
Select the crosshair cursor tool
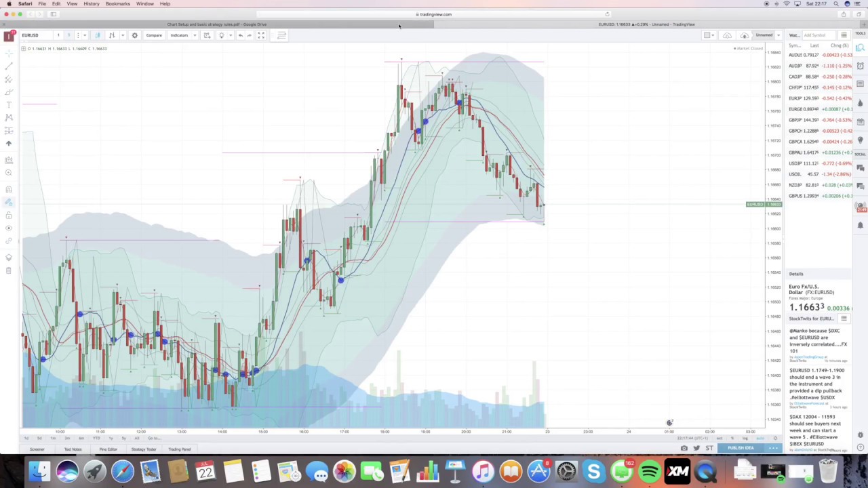coord(9,54)
